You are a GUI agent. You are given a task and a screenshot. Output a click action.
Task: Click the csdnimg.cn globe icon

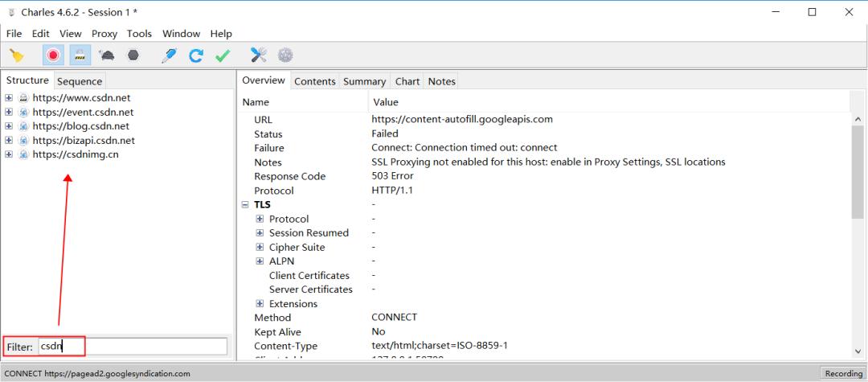23,154
